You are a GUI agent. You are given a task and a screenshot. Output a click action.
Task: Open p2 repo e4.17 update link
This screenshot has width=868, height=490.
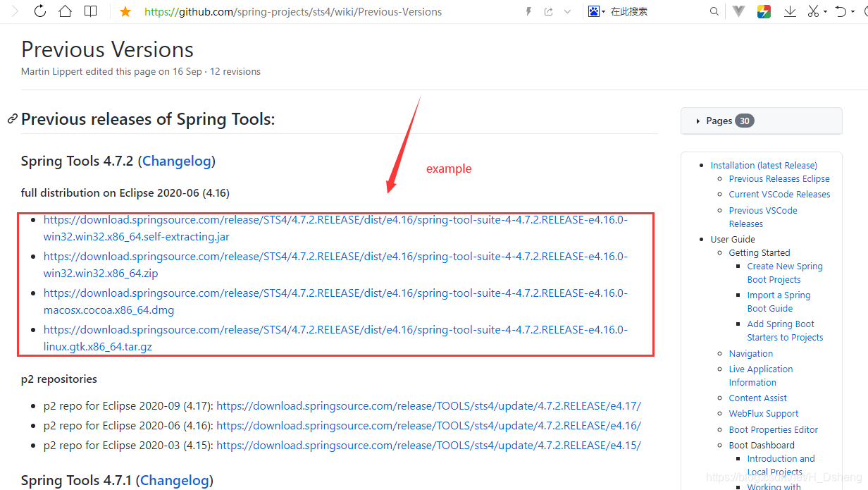[429, 406]
